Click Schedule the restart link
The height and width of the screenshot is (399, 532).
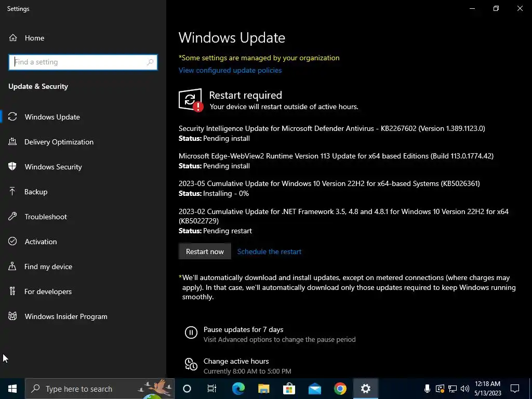click(x=269, y=251)
